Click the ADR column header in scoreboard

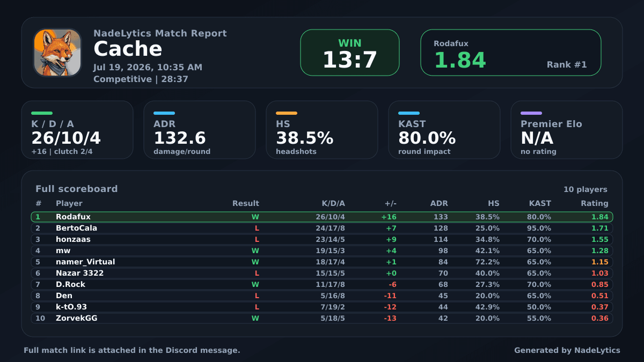[439, 203]
